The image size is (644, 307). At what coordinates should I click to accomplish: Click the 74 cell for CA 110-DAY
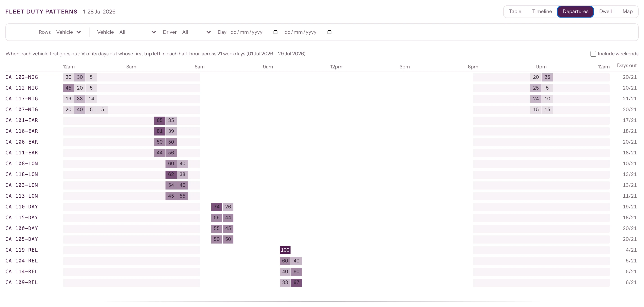(217, 207)
